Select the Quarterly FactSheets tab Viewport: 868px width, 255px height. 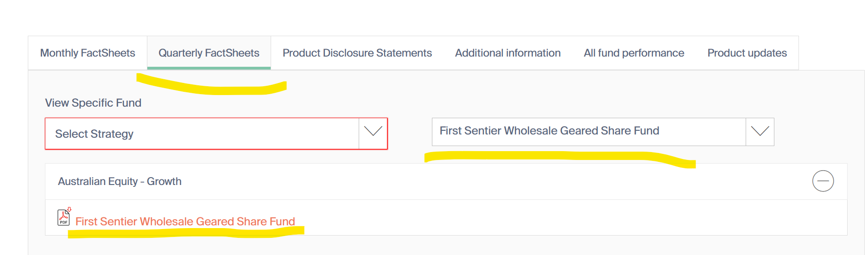(209, 53)
